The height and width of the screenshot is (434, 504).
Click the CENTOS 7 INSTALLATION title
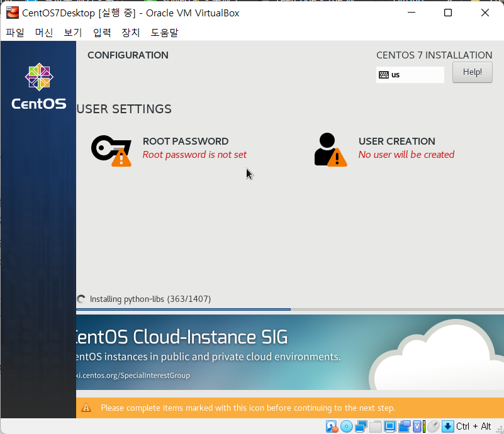point(434,55)
